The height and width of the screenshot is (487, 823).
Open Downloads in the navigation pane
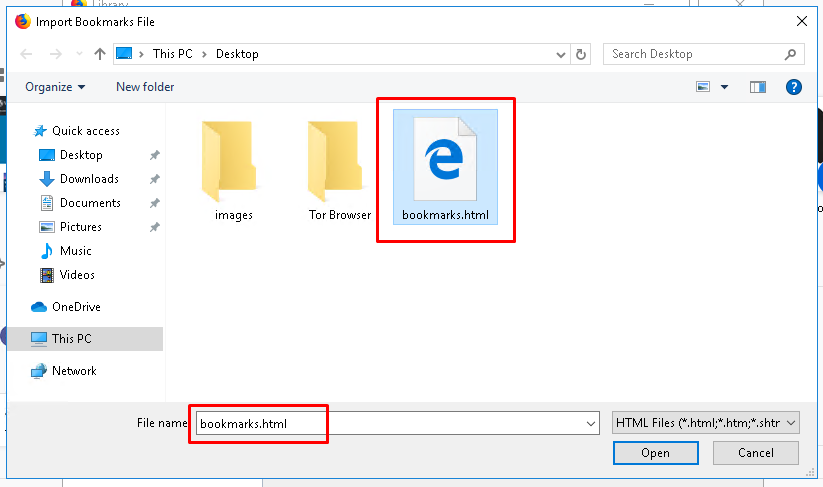[89, 179]
